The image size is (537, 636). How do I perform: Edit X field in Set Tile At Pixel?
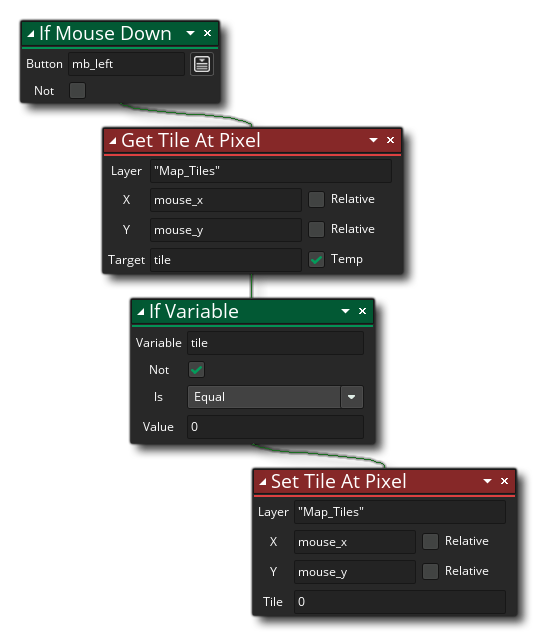coord(354,542)
